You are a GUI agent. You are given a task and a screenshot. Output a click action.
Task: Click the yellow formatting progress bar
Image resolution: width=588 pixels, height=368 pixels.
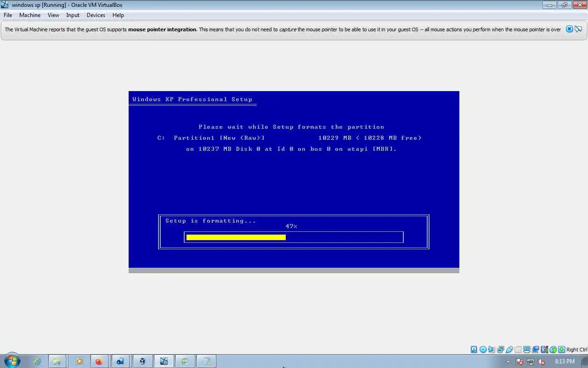pyautogui.click(x=236, y=237)
